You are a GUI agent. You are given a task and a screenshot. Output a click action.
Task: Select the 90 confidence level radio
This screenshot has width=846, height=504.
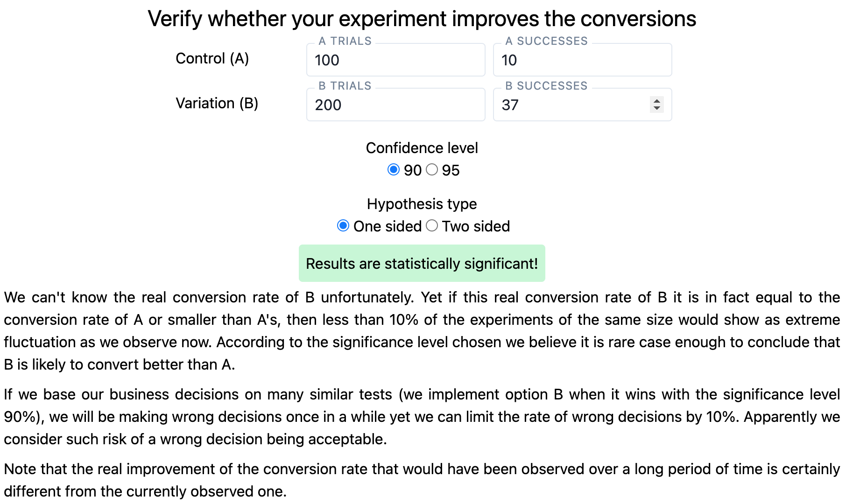394,169
